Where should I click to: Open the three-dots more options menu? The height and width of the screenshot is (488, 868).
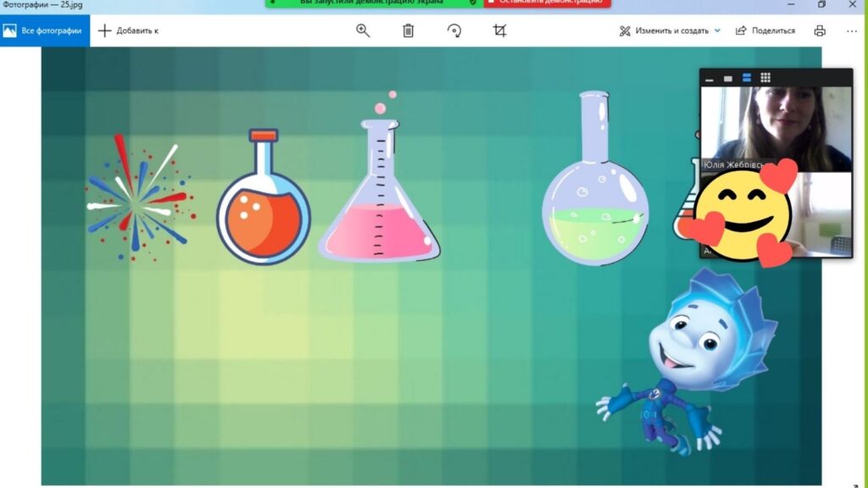[x=852, y=30]
